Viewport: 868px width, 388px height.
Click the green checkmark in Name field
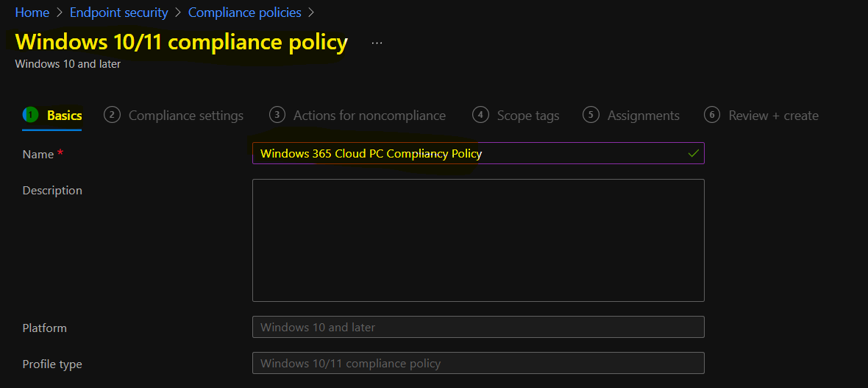point(693,154)
